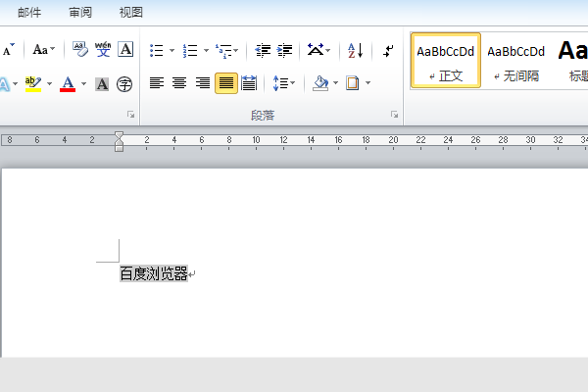Select 正文 style

point(446,61)
